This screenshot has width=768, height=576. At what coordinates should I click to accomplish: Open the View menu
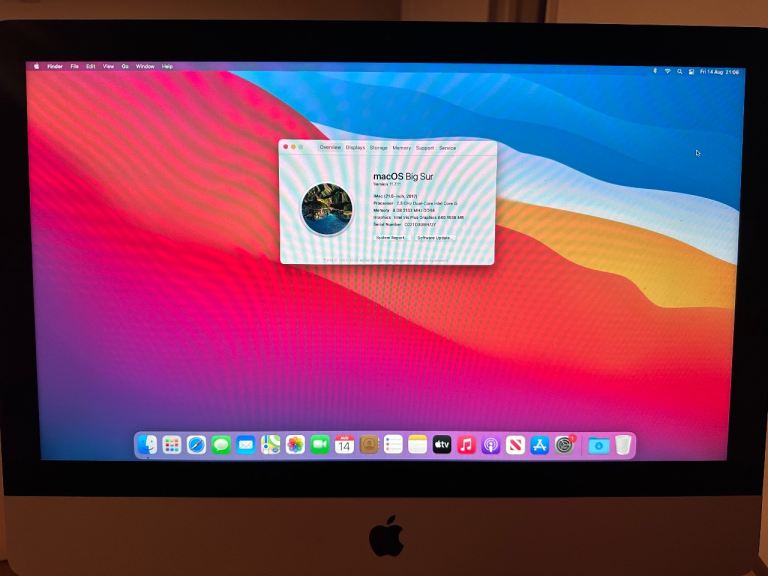coord(108,66)
